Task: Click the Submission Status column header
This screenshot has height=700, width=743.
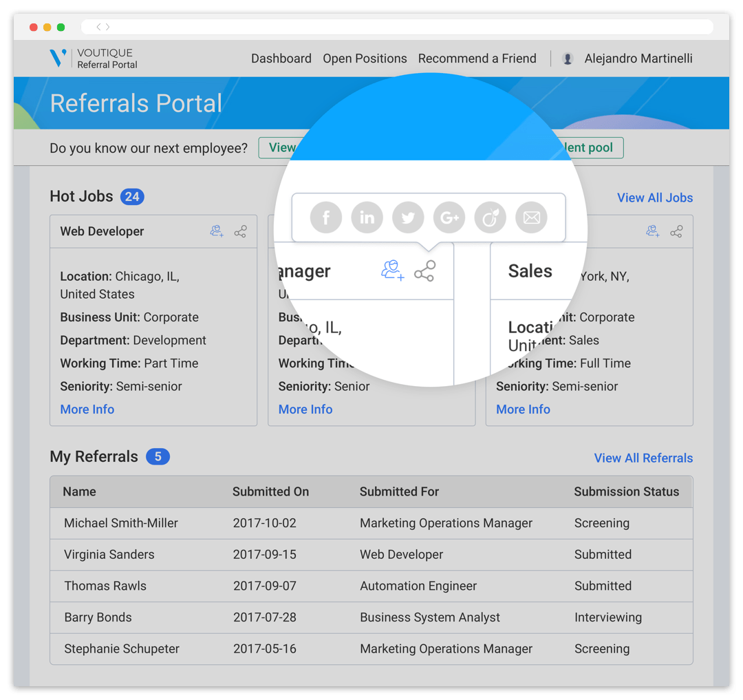Action: [x=627, y=491]
